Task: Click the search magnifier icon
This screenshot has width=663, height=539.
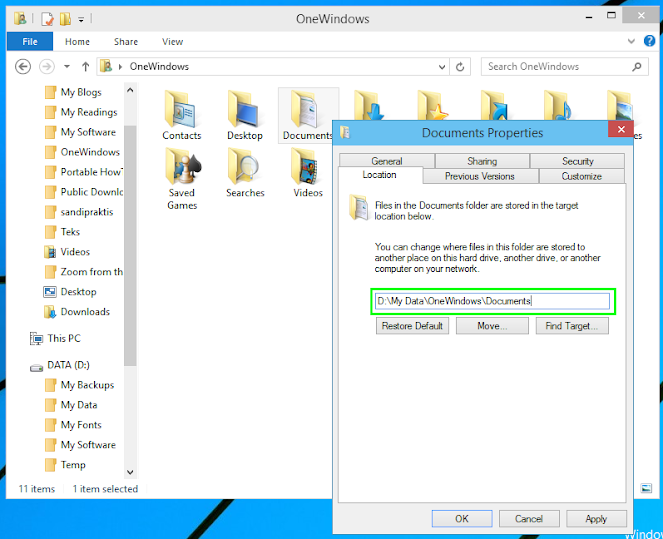Action: coord(637,66)
